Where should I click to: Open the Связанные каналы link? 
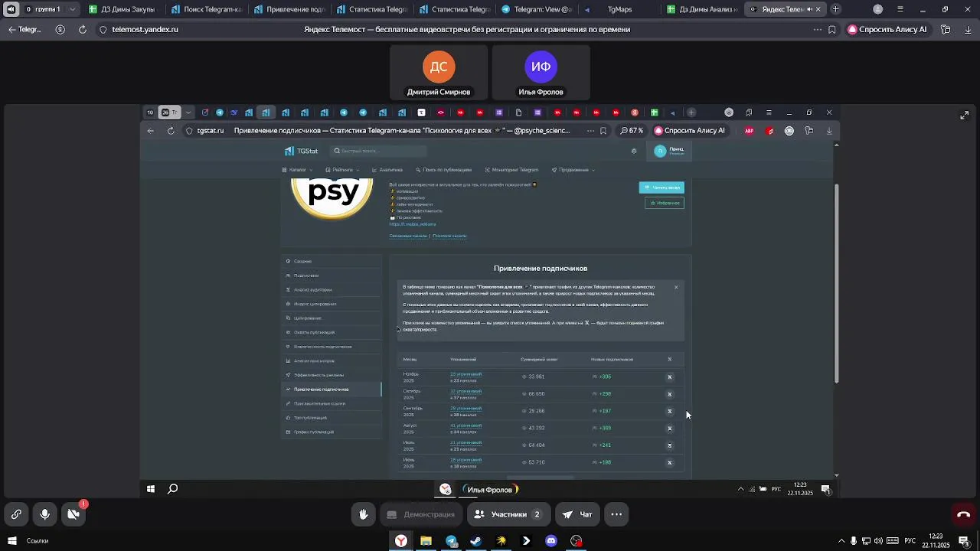coord(408,236)
